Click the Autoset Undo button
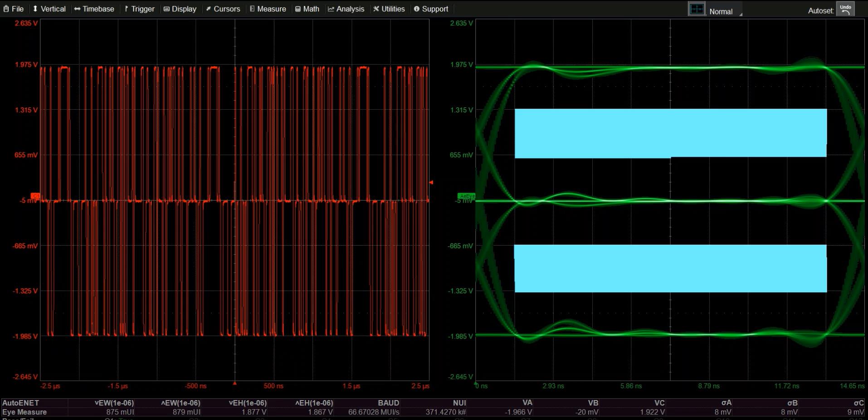This screenshot has width=868, height=420. (845, 9)
